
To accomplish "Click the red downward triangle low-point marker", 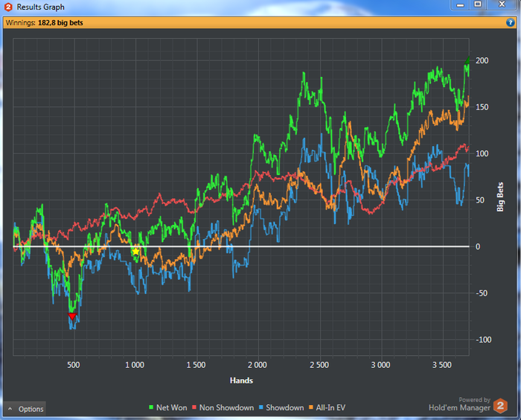I will click(71, 316).
